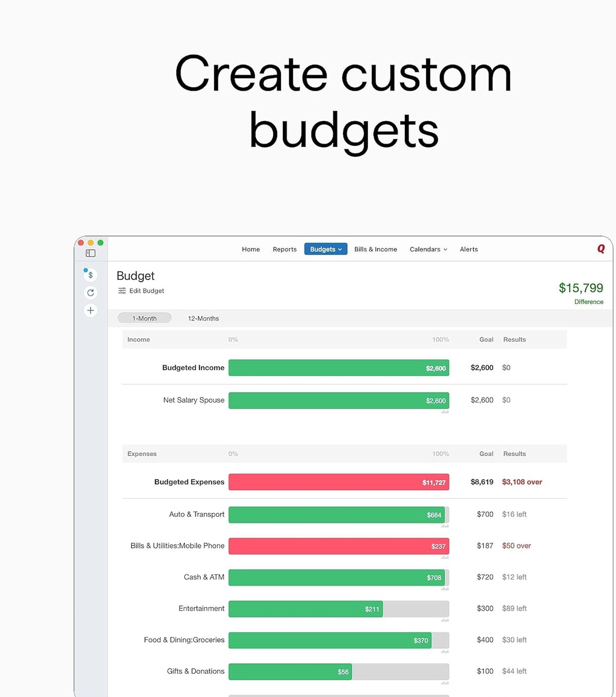616x697 pixels.
Task: Select the 1-Month view toggle
Action: pyautogui.click(x=144, y=318)
